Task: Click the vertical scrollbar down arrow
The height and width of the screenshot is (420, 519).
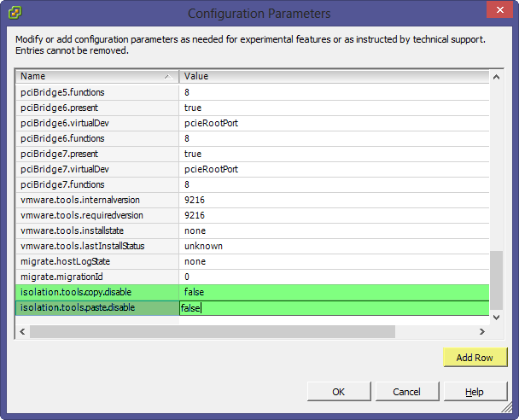Action: click(x=496, y=318)
